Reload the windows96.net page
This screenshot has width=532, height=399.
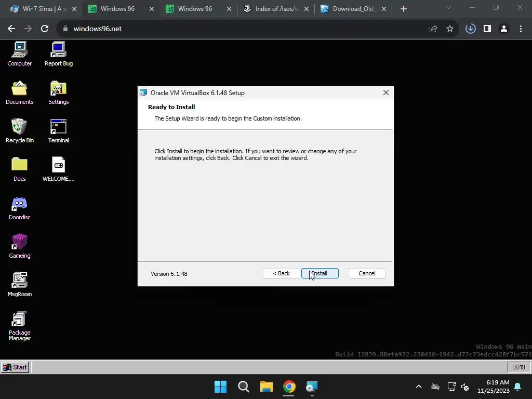point(45,29)
